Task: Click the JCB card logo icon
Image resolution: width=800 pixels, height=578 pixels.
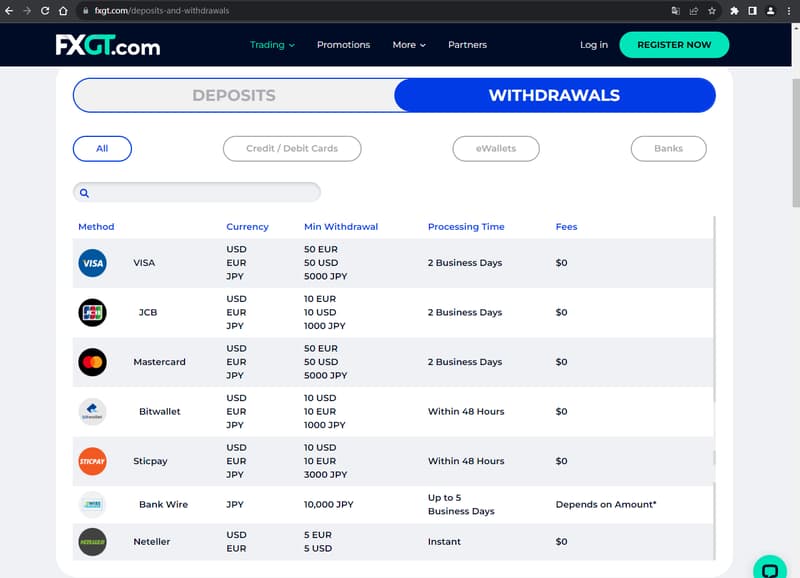Action: pos(92,313)
